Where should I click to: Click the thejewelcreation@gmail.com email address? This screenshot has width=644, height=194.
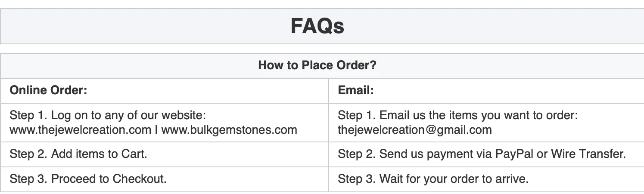click(414, 129)
